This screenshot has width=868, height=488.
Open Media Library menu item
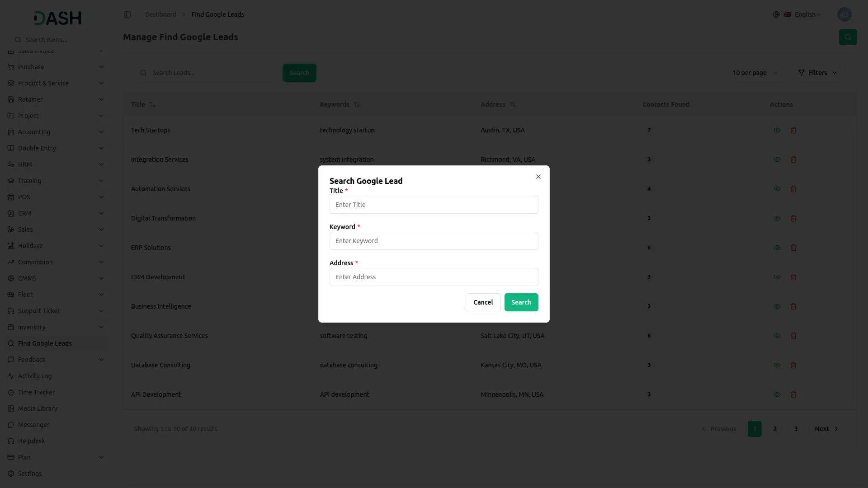(38, 408)
